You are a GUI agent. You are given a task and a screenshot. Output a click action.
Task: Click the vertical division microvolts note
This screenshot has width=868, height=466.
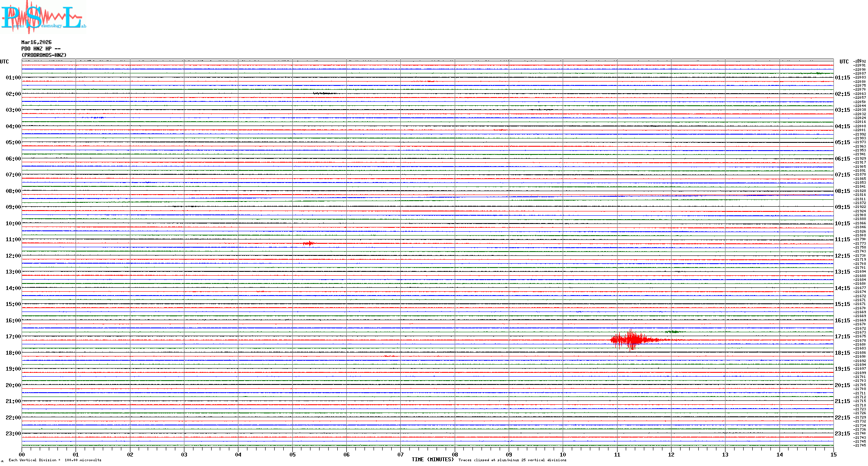55,460
